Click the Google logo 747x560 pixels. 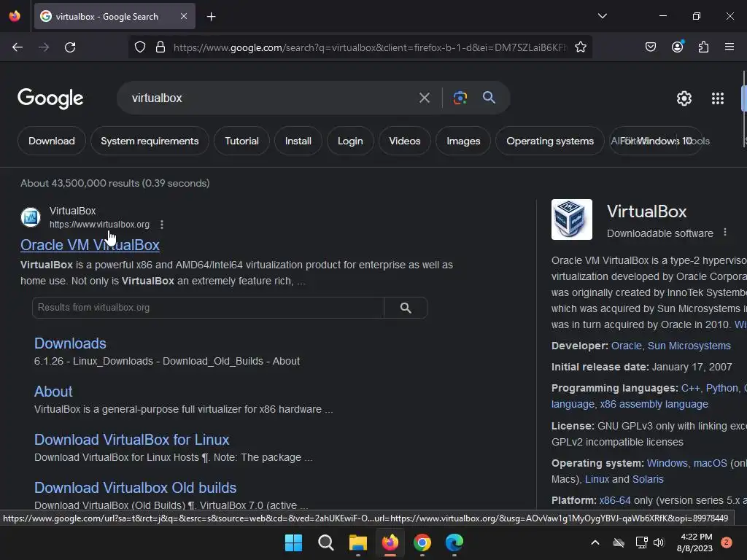pos(50,98)
